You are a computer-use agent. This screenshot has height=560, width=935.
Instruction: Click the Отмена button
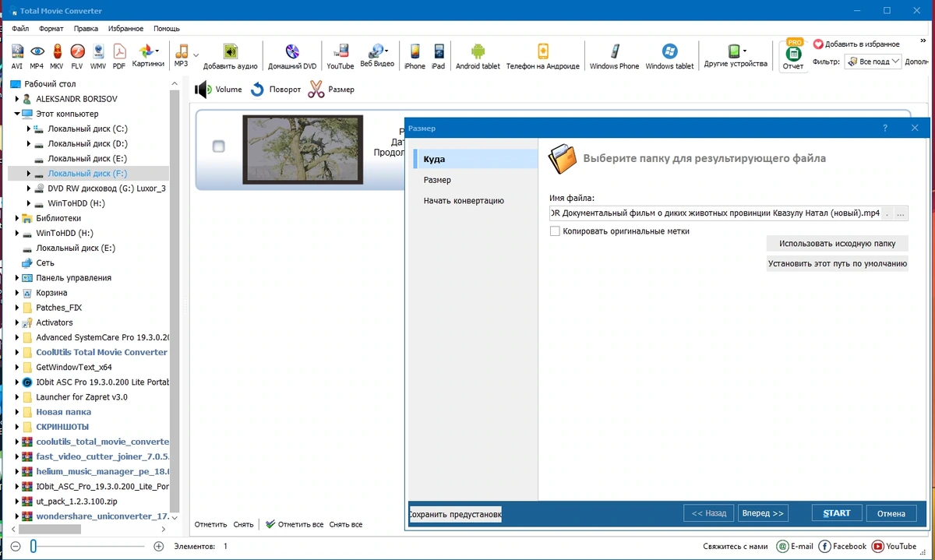click(891, 513)
